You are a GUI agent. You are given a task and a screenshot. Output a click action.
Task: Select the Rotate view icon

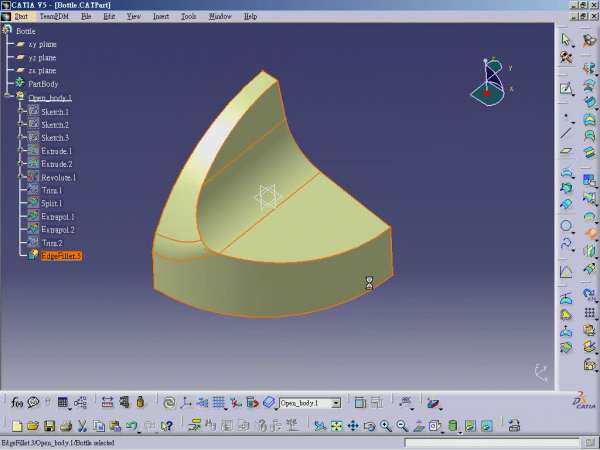[x=369, y=426]
